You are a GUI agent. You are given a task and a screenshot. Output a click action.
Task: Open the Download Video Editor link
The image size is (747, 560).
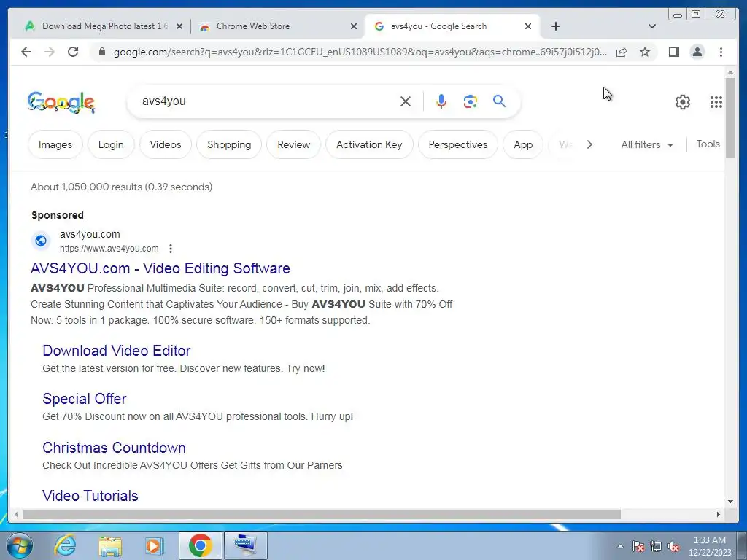tap(116, 351)
